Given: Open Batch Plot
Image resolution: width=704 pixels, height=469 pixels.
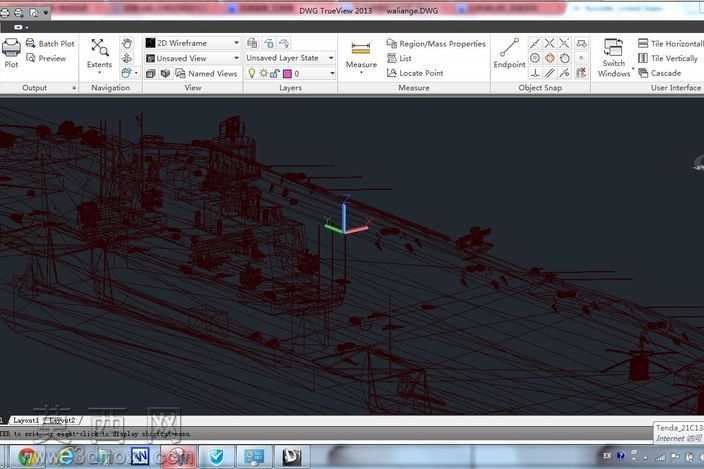Looking at the screenshot, I should pyautogui.click(x=50, y=44).
